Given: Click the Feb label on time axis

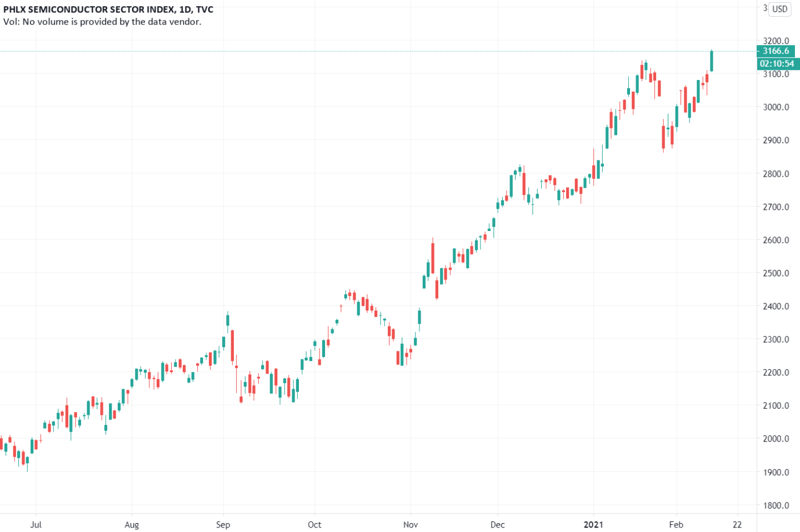Looking at the screenshot, I should (x=676, y=525).
